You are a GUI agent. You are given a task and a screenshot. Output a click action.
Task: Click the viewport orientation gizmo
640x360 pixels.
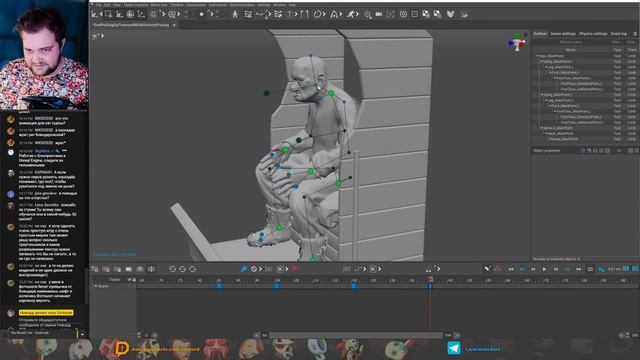517,42
